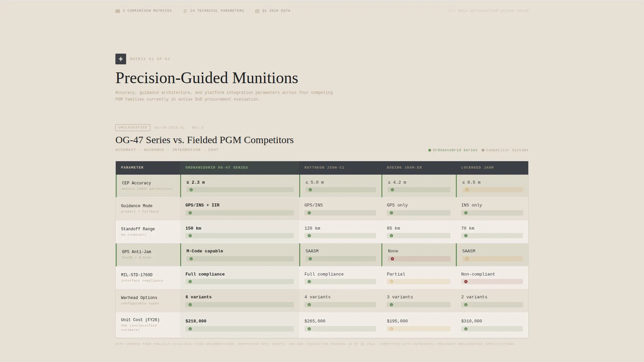Click red cross icon under None anti-jam
The image size is (644, 362).
[x=392, y=259]
